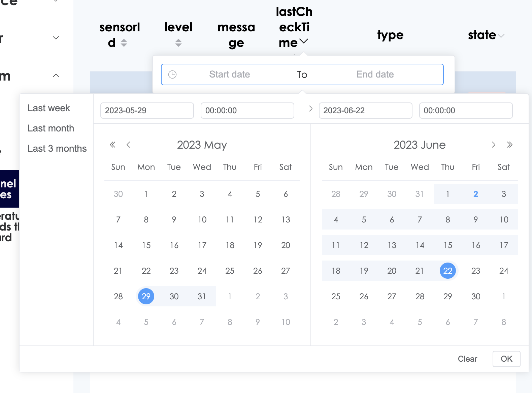Click the Clear button

pos(467,359)
